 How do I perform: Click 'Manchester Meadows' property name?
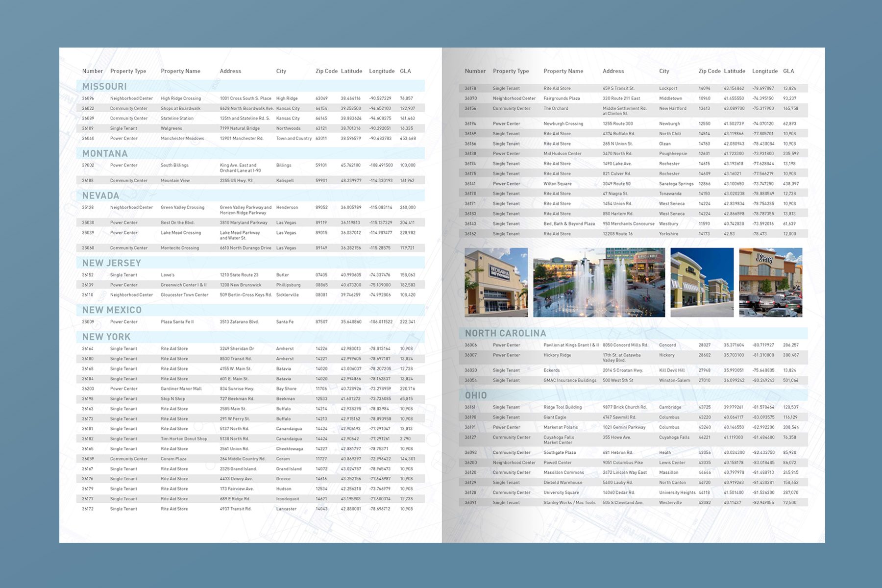click(182, 138)
